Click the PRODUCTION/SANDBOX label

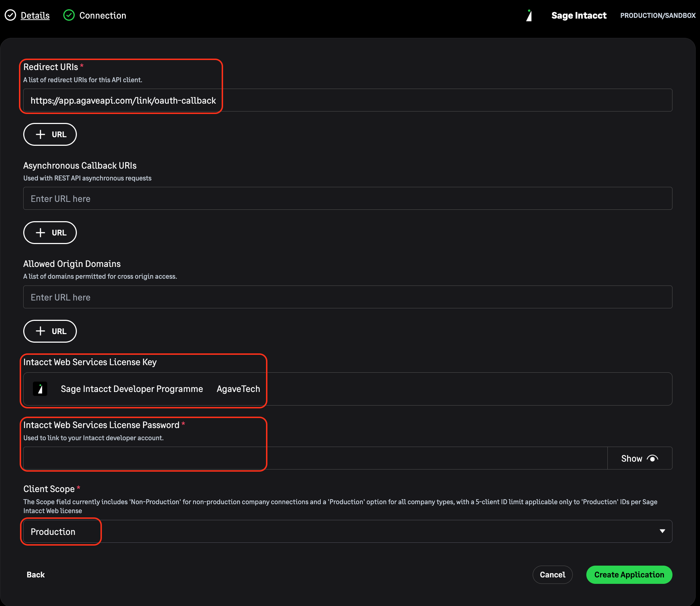[x=658, y=15]
